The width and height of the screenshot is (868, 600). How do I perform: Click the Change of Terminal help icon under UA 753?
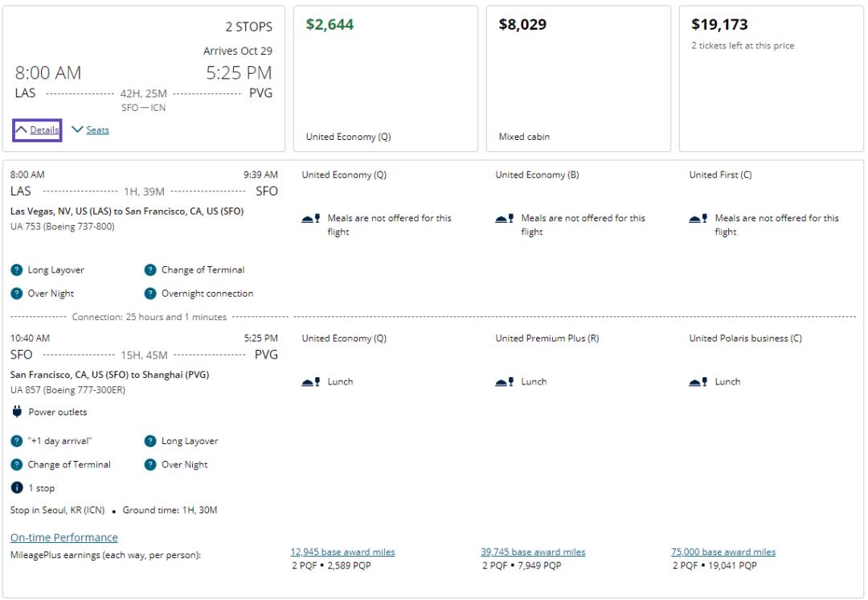pyautogui.click(x=150, y=270)
